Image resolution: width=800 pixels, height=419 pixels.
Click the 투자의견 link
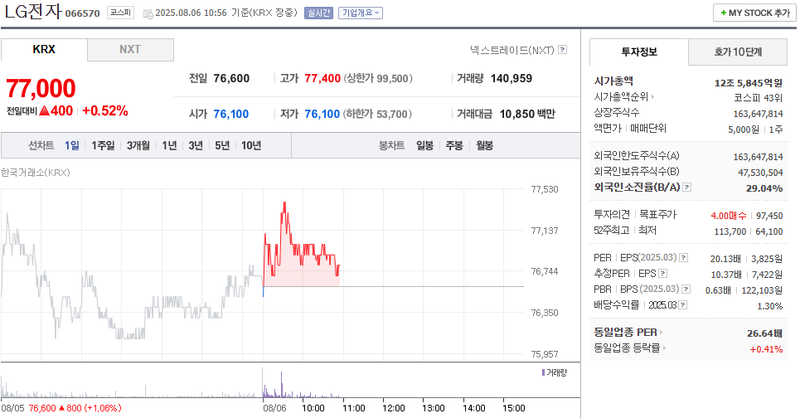pyautogui.click(x=612, y=215)
